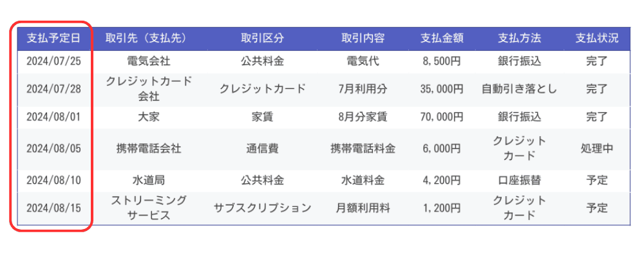Image resolution: width=644 pixels, height=258 pixels.
Task: Click the 支払予定日 column header
Action: (53, 38)
